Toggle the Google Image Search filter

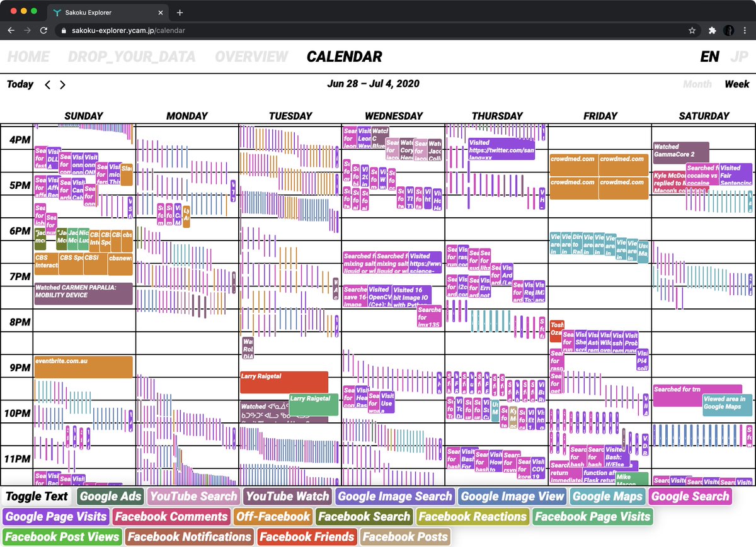point(395,496)
